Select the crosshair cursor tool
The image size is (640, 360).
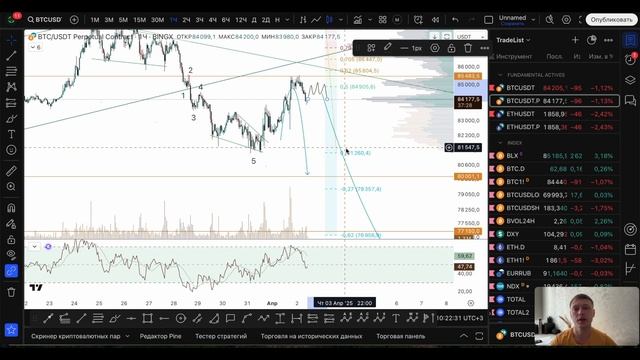click(x=11, y=40)
